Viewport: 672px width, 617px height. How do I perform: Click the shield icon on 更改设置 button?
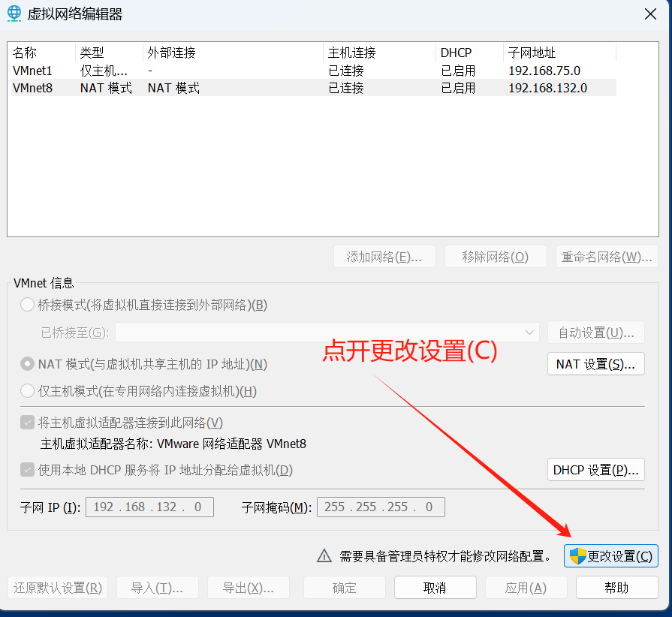click(577, 556)
